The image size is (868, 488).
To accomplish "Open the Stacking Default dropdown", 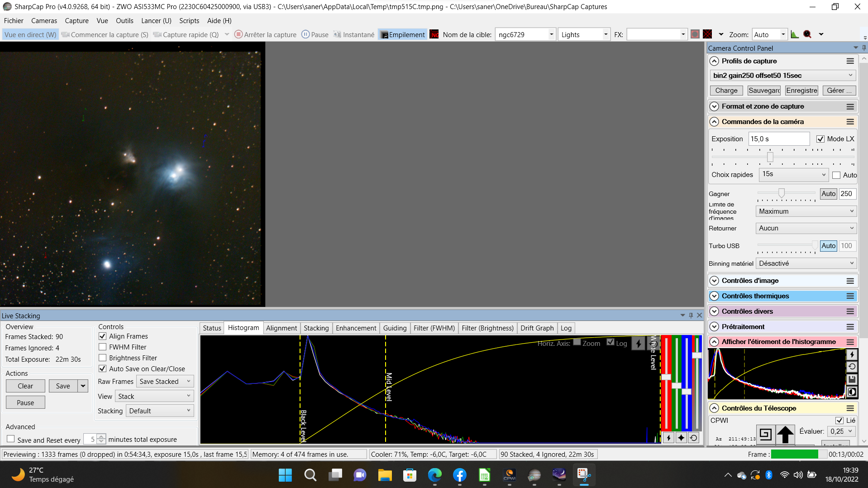I will click(x=160, y=411).
